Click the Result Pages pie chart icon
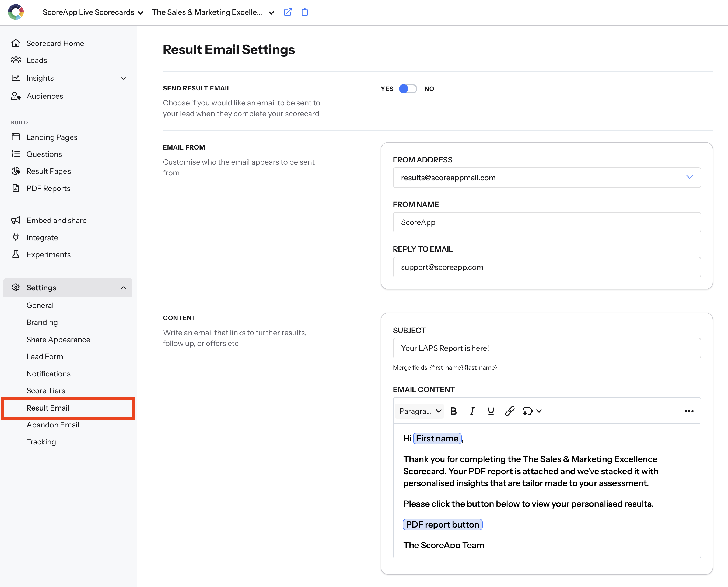The image size is (728, 587). [x=16, y=171]
